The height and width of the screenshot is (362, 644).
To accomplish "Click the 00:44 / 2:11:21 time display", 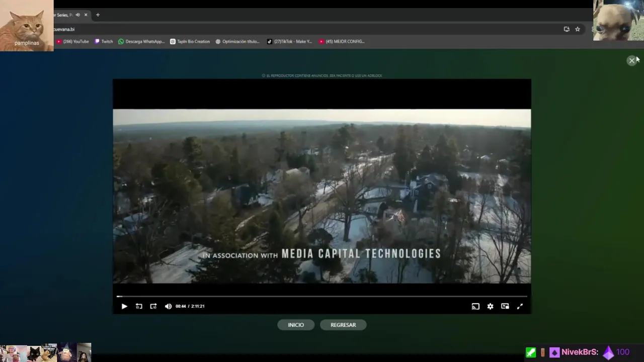I will (x=190, y=306).
